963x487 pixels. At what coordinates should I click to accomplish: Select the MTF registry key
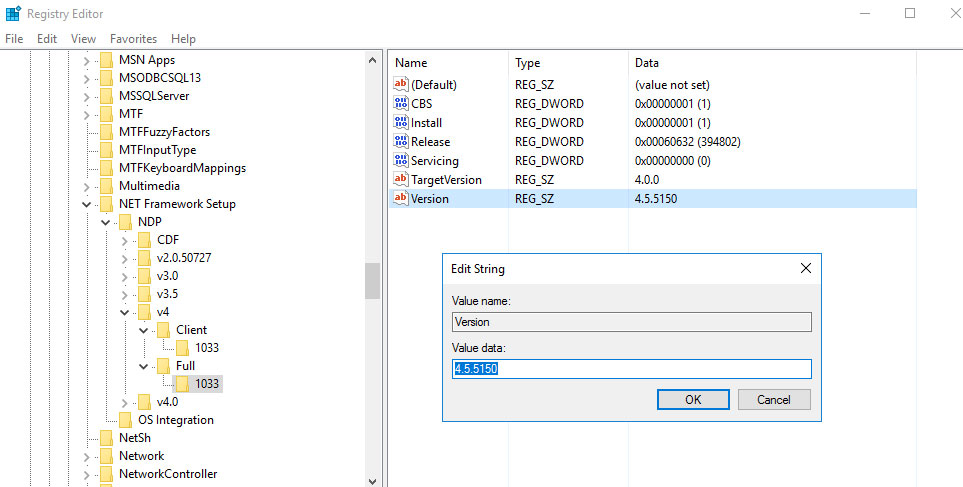[x=131, y=114]
